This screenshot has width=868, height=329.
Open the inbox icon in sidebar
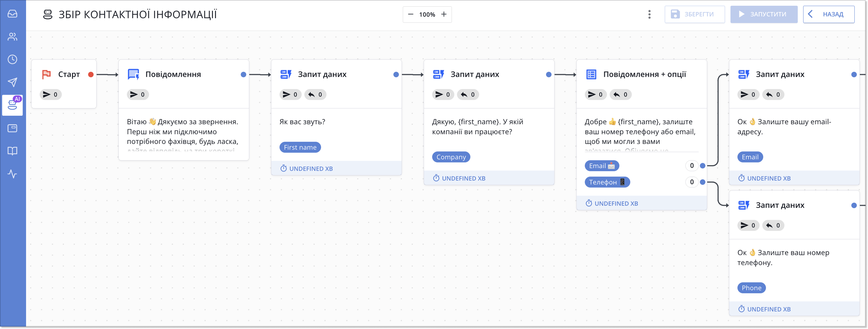[12, 14]
